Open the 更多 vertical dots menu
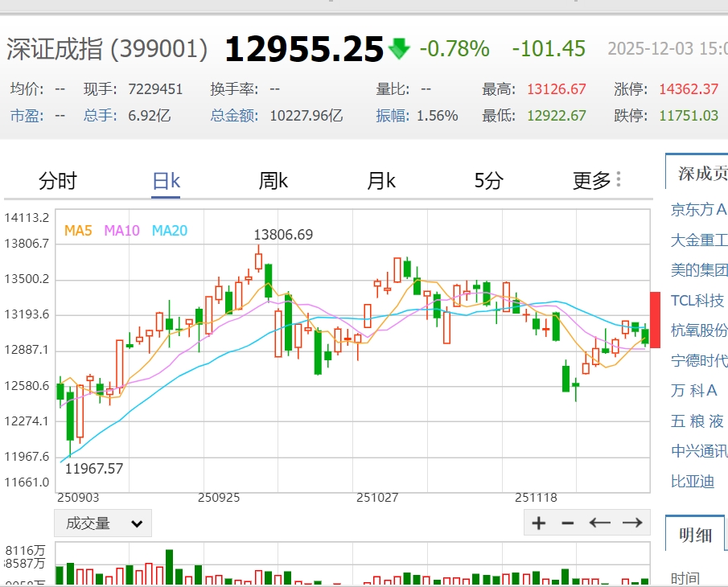This screenshot has width=728, height=587. pyautogui.click(x=618, y=179)
